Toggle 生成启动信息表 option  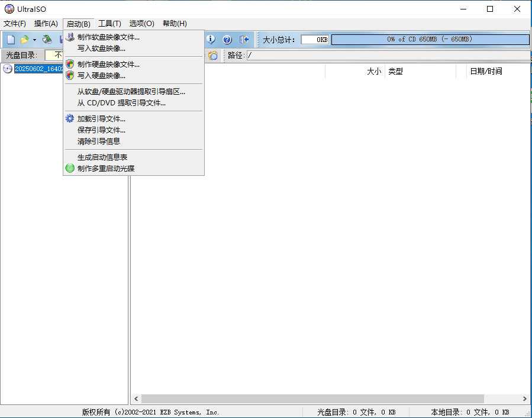(134, 157)
